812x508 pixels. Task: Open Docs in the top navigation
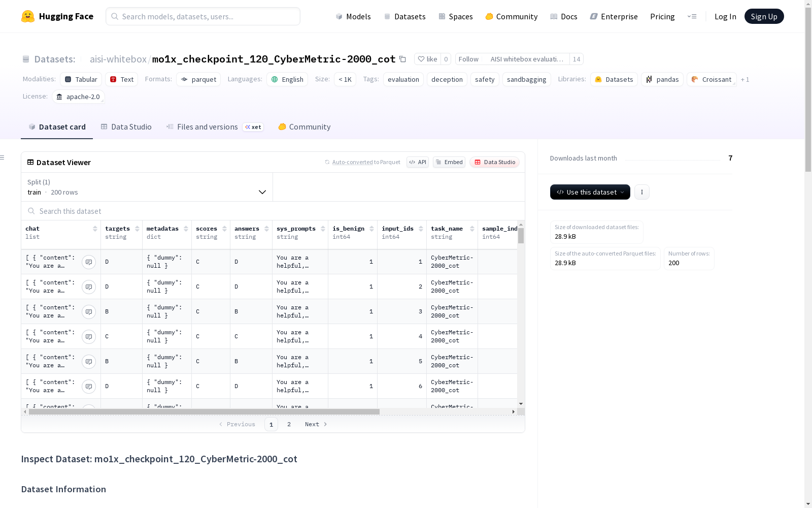(x=564, y=16)
